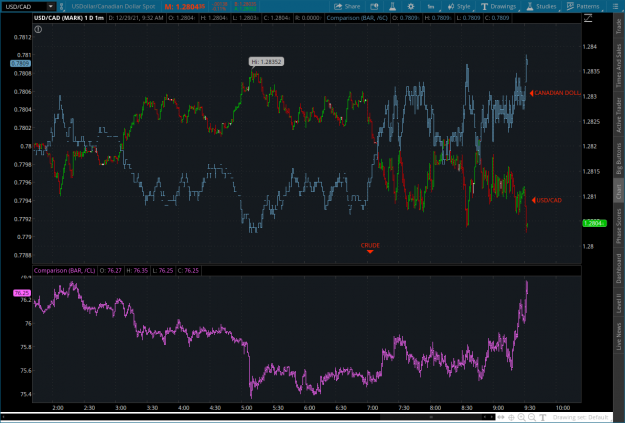Click the horizontal chart scrollbar thumb
625x423 pixels.
point(430,417)
